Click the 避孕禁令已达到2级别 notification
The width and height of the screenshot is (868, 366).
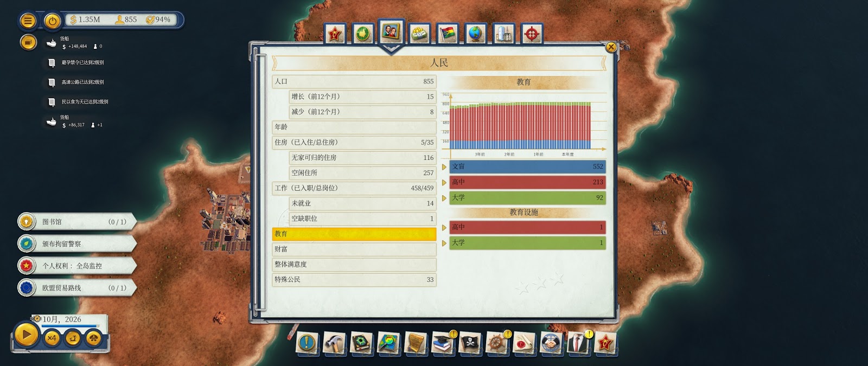76,63
